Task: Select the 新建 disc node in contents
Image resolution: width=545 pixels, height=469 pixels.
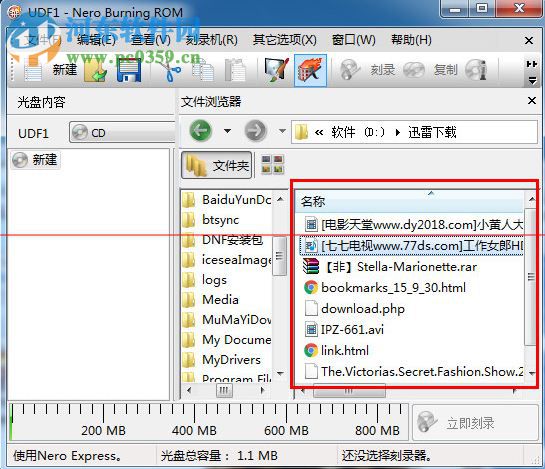Action: (x=35, y=160)
